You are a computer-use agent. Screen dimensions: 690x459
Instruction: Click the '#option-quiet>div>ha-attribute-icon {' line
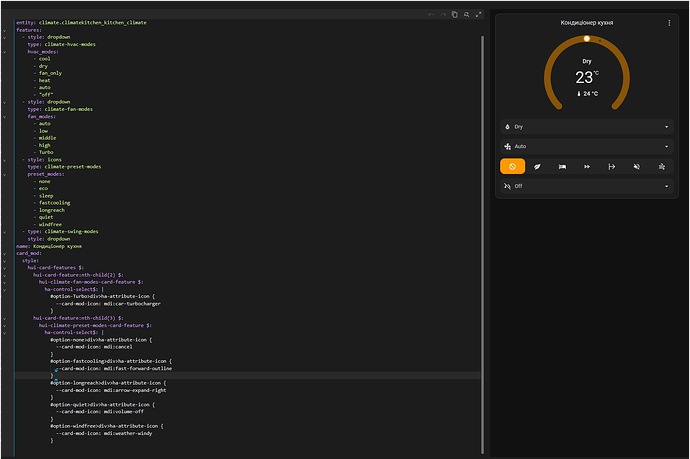[103, 405]
